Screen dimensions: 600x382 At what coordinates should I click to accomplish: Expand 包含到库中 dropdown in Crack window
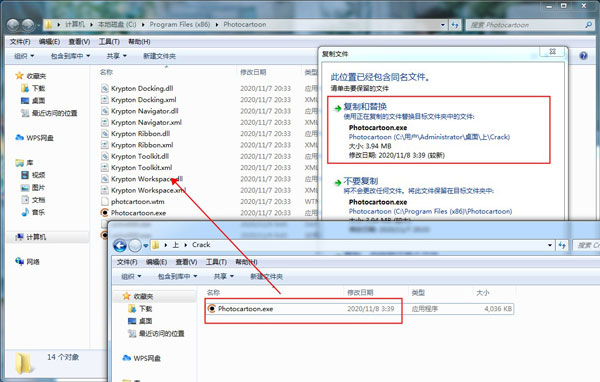(x=178, y=276)
